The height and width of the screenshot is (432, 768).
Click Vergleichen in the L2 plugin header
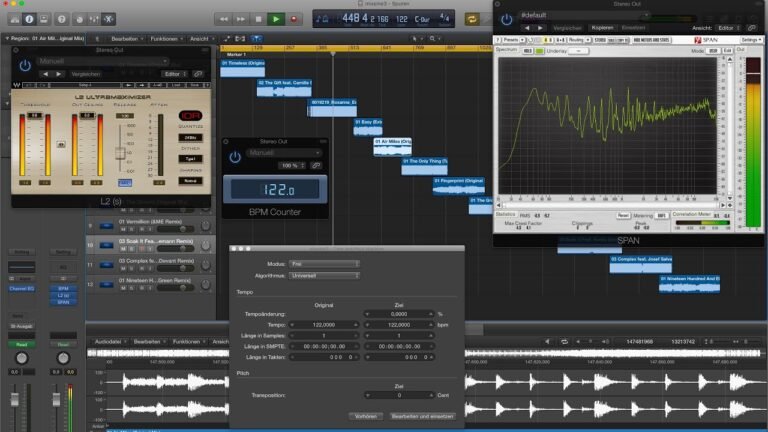pos(86,74)
